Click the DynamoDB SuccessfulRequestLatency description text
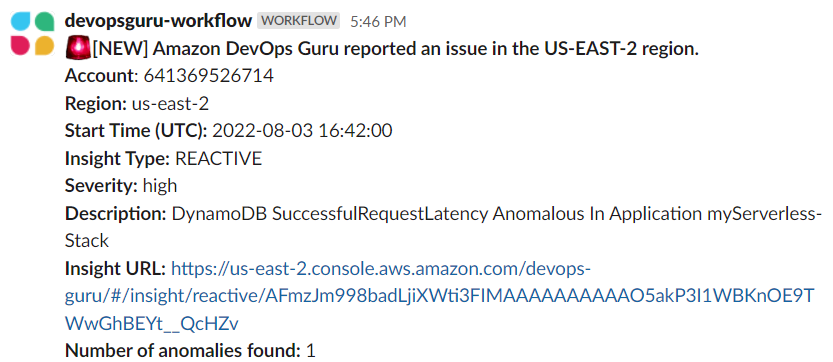This screenshot has height=362, width=833. click(444, 228)
